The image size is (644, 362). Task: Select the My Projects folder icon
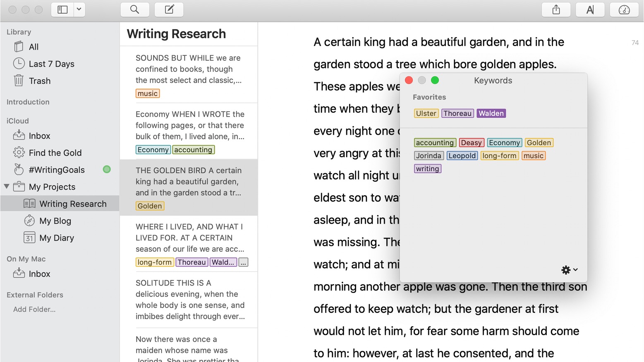(19, 186)
